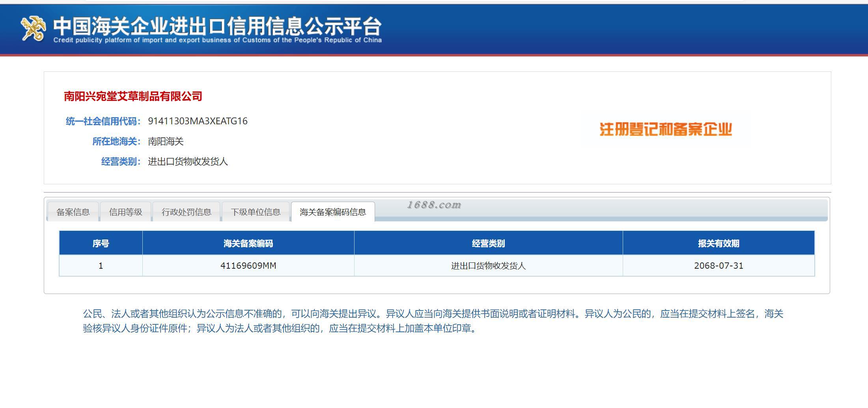Viewport: 868px width, 408px height.
Task: Click 进出口货物收发货人 cell in the table row
Action: point(489,266)
